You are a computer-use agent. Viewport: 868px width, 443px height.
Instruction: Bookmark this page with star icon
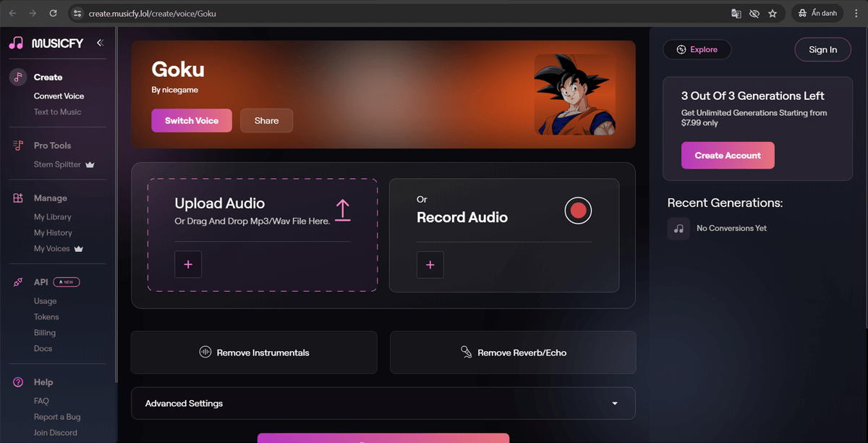click(x=773, y=13)
